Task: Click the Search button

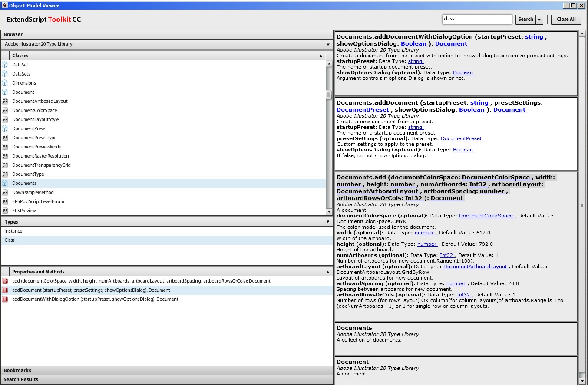Action: pos(525,20)
